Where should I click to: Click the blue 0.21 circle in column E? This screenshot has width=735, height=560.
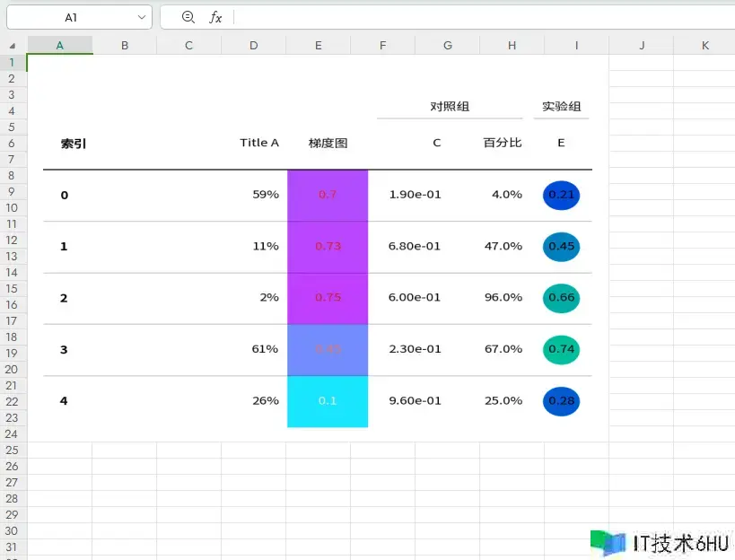[x=561, y=195]
